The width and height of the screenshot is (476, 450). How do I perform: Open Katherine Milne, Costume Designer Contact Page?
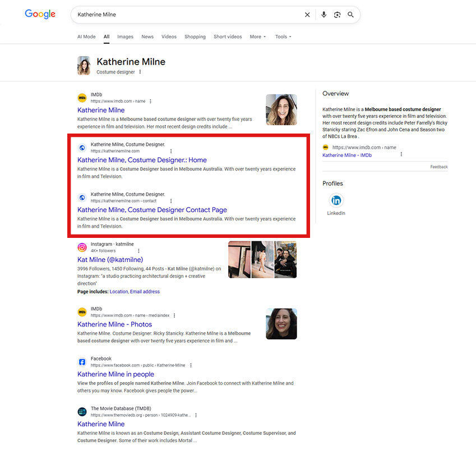click(x=152, y=210)
